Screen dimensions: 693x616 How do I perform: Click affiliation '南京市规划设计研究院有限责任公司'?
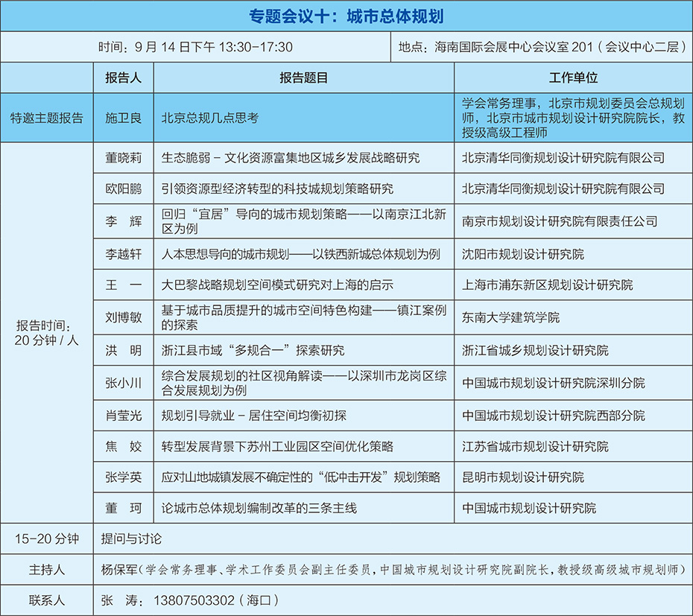pos(560,221)
